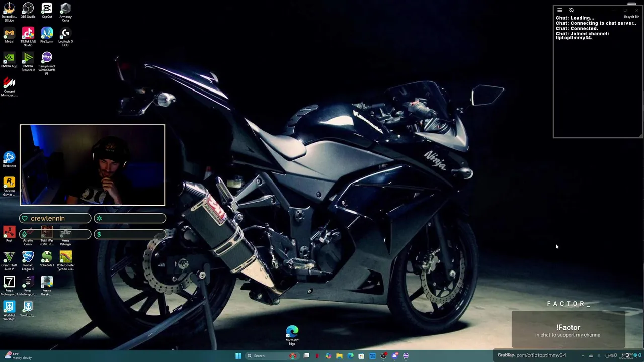Launch OBS Studio from the desktop
The width and height of the screenshot is (644, 362).
(28, 11)
